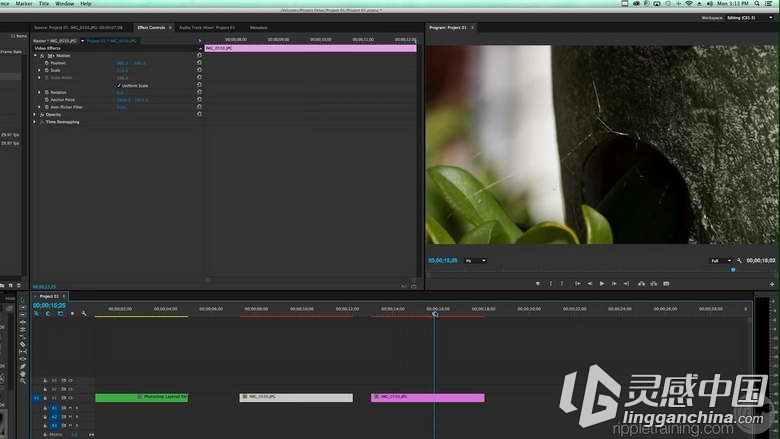Open the Window menu
This screenshot has height=439, width=780.
click(x=64, y=3)
